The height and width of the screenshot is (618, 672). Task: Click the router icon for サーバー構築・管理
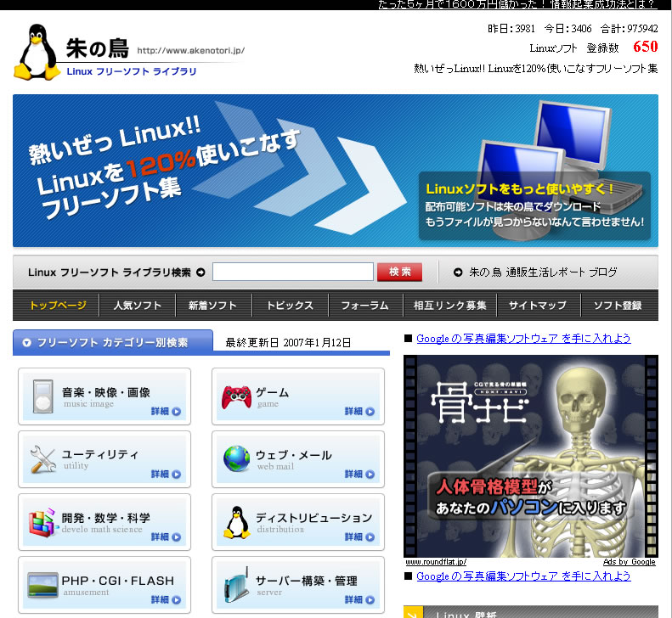pos(236,585)
